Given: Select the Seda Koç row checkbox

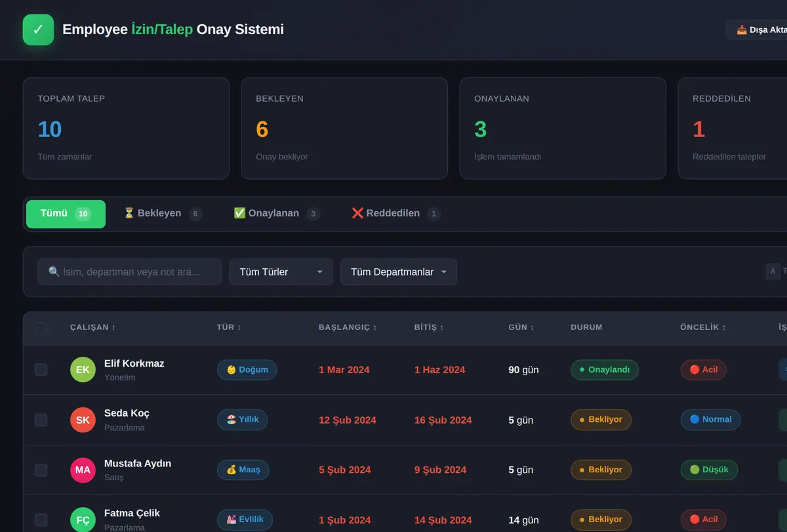Looking at the screenshot, I should point(41,420).
